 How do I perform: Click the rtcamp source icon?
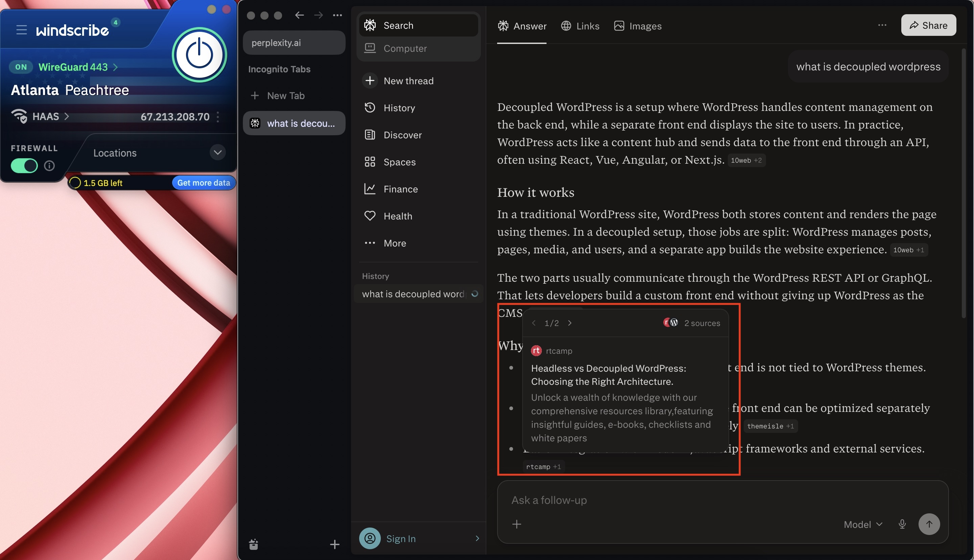coord(536,351)
